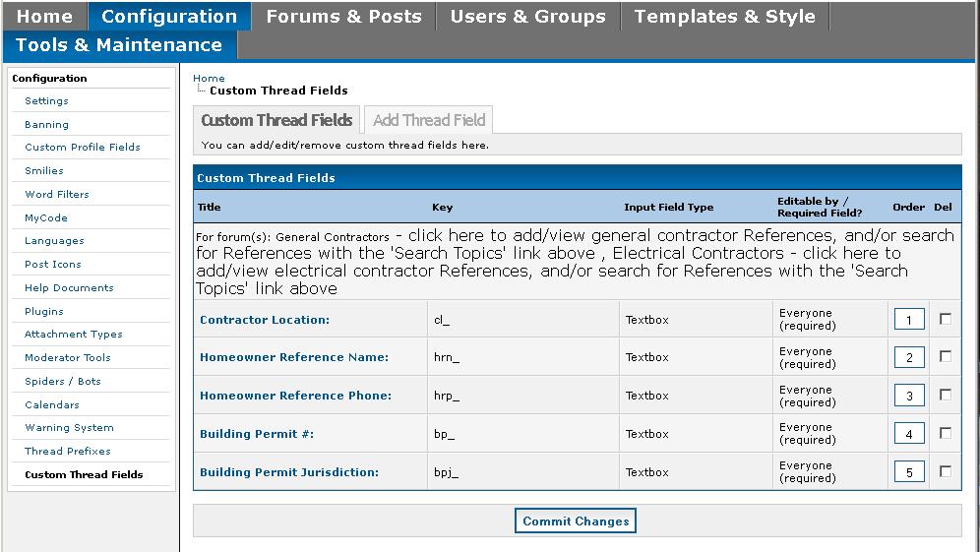The height and width of the screenshot is (552, 980).
Task: Focus order box for Building Permit Jurisdiction
Action: point(908,472)
